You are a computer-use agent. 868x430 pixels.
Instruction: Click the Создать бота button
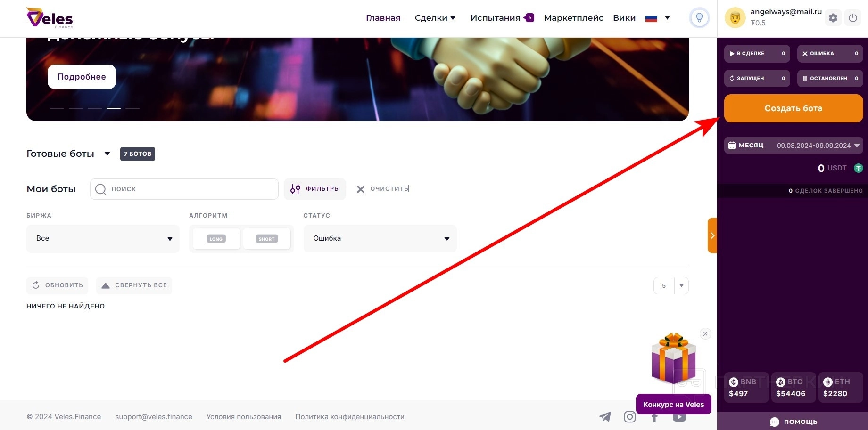tap(794, 108)
